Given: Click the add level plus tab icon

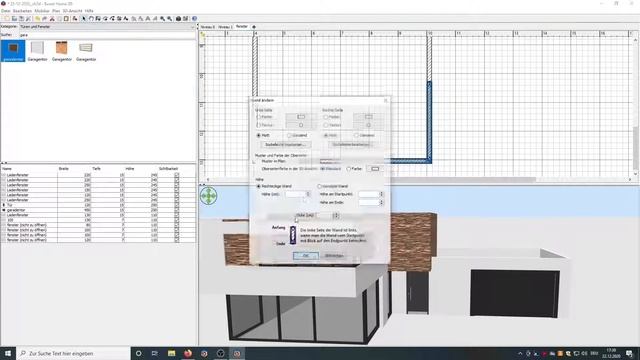Looking at the screenshot, I should pos(254,27).
